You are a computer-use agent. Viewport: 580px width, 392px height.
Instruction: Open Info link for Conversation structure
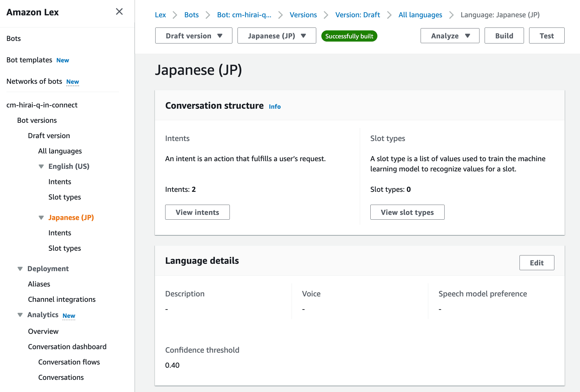(x=275, y=107)
